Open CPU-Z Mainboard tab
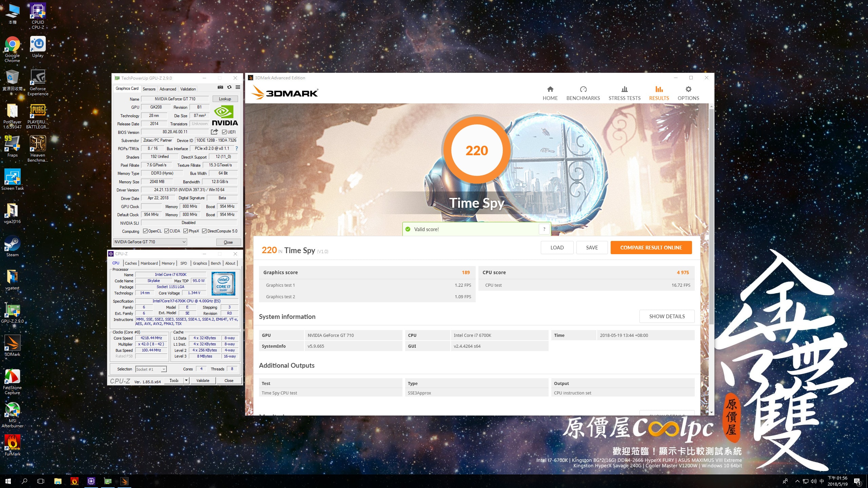This screenshot has width=868, height=488. click(149, 263)
